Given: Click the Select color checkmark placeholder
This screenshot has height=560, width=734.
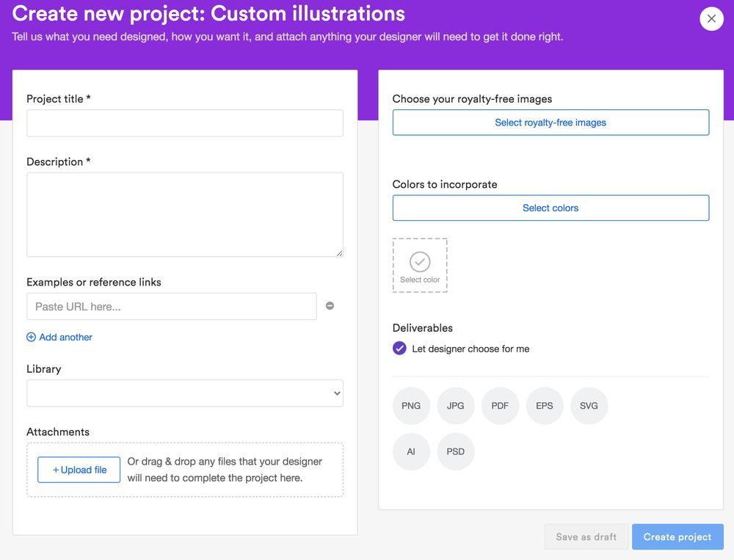Looking at the screenshot, I should click(420, 266).
